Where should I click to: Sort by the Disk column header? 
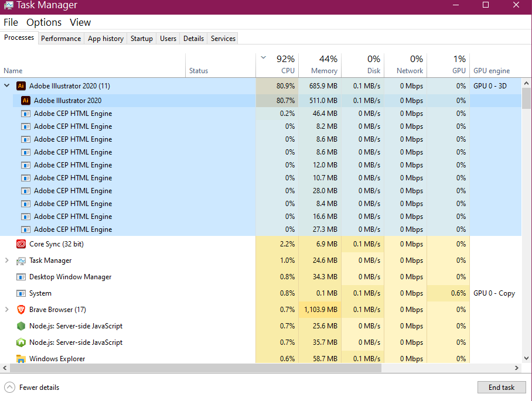[363, 66]
